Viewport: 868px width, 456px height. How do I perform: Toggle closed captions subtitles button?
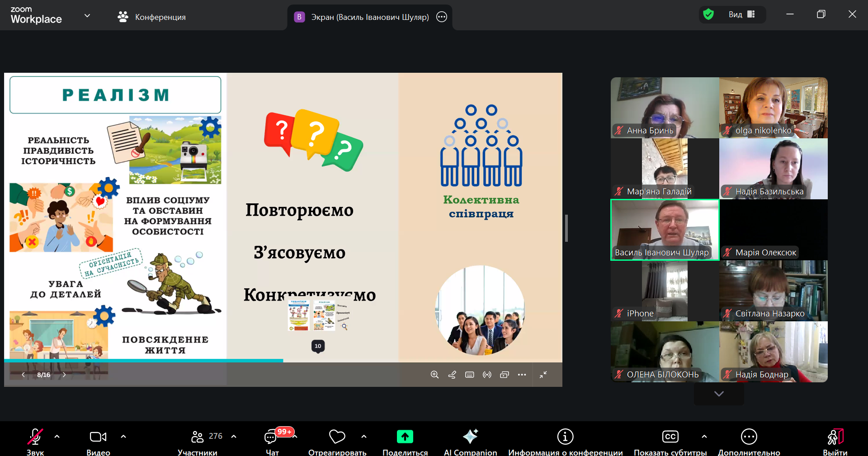click(670, 437)
